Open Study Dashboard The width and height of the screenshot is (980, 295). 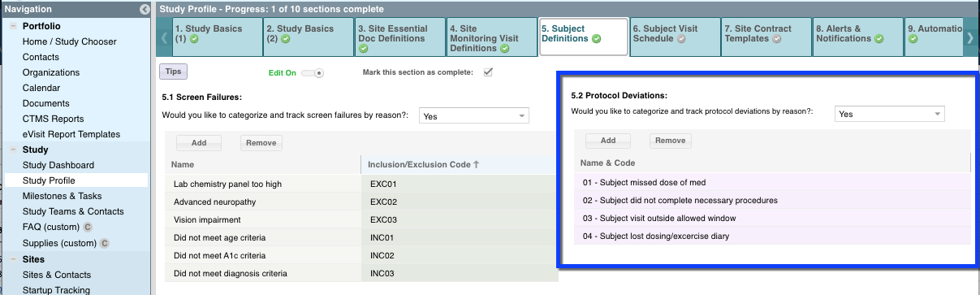pyautogui.click(x=58, y=165)
